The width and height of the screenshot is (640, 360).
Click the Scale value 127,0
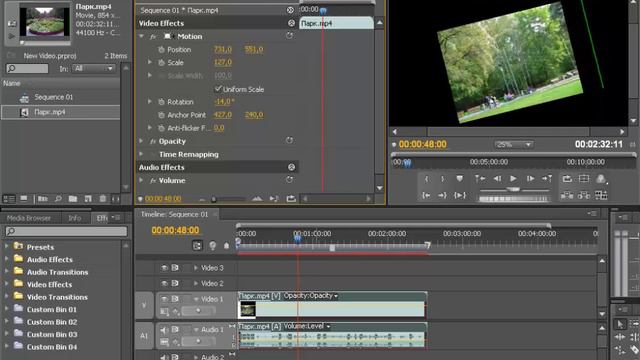pyautogui.click(x=223, y=62)
